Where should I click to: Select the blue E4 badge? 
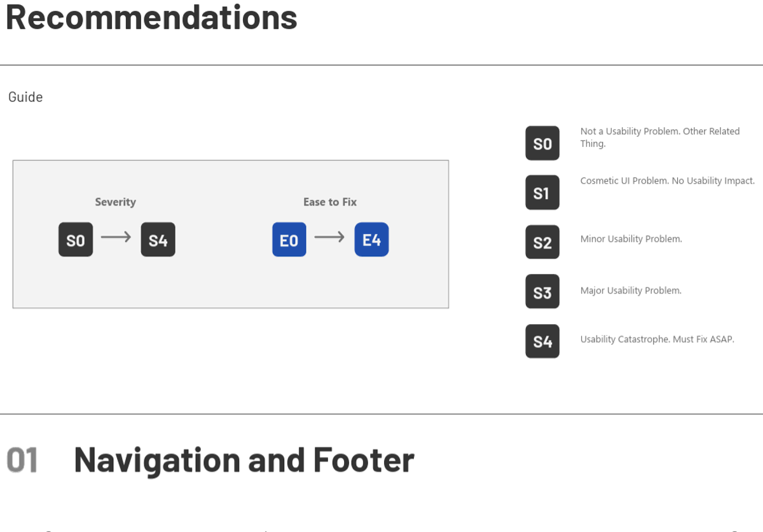(x=371, y=240)
